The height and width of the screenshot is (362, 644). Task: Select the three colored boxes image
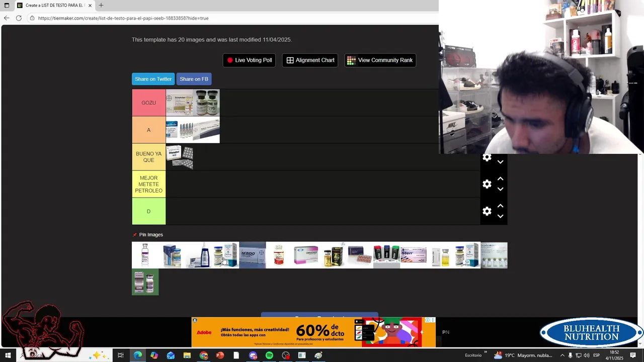(386, 255)
